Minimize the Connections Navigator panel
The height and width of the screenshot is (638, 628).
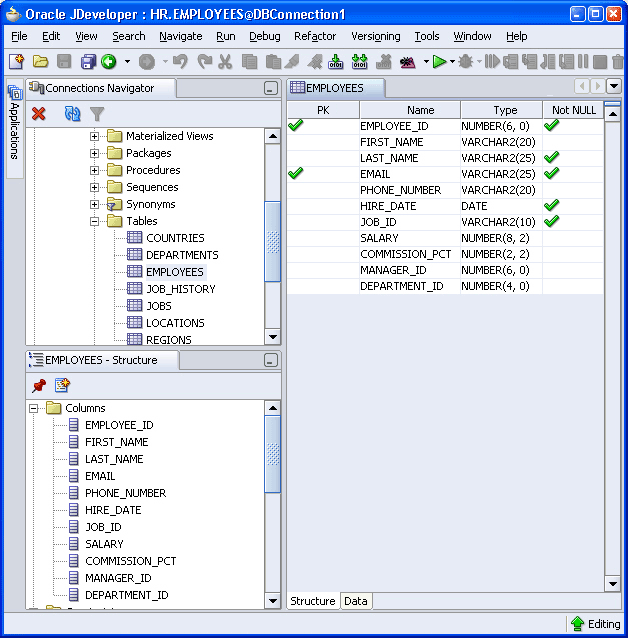(271, 88)
